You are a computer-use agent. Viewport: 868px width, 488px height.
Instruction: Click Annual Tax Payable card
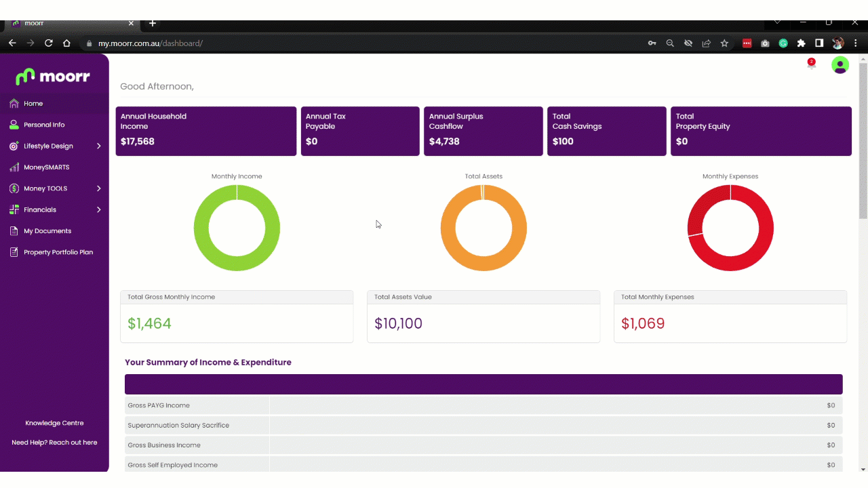[360, 131]
